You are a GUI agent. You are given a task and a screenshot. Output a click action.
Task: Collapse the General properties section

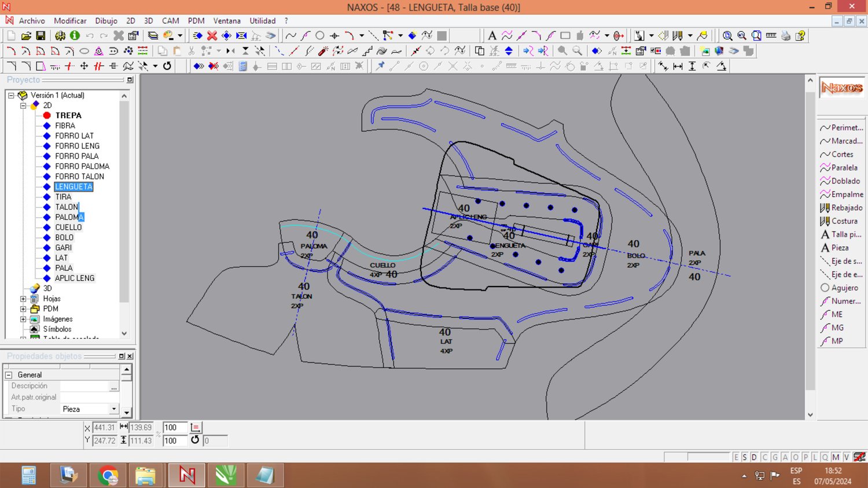point(9,375)
